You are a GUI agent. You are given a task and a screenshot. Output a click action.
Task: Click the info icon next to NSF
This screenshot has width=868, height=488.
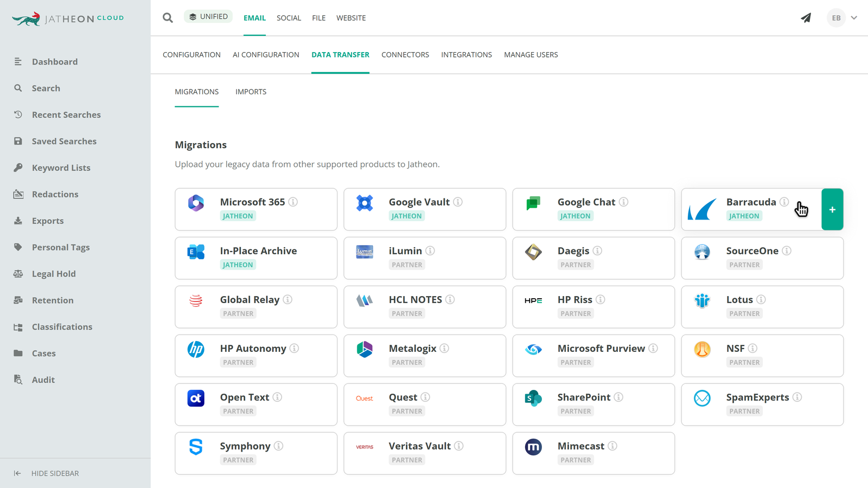pos(752,348)
